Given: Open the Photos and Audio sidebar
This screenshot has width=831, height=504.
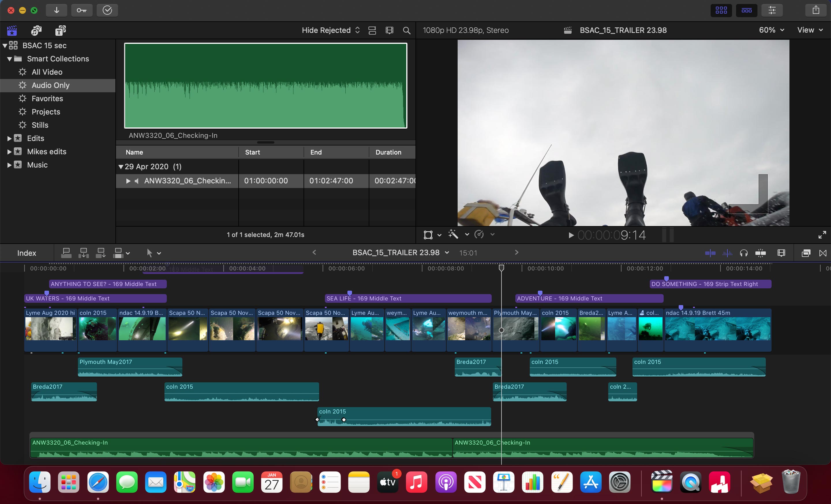Looking at the screenshot, I should tap(36, 30).
